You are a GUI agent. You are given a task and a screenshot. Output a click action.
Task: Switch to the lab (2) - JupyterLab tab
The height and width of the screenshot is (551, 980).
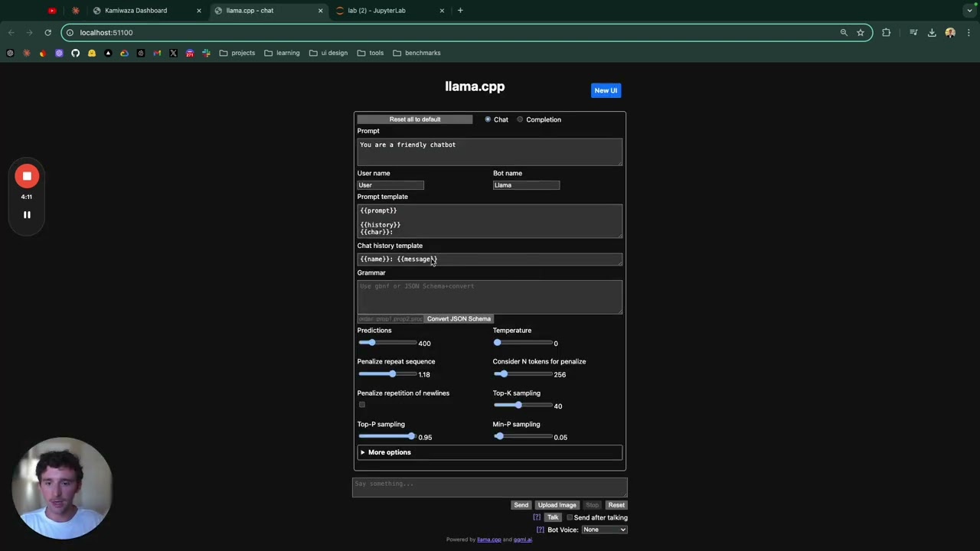tap(390, 11)
